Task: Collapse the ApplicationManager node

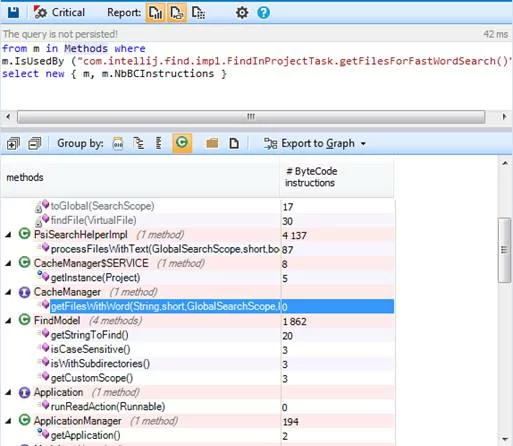Action: point(8,421)
